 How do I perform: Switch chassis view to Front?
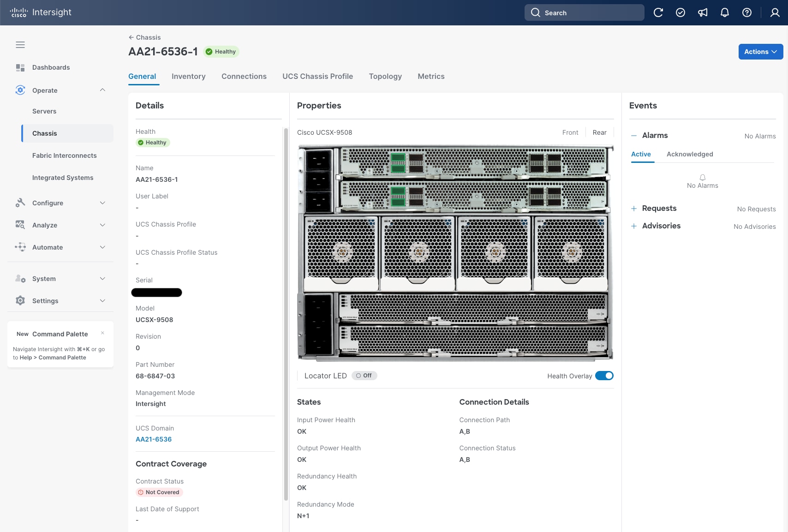coord(570,132)
